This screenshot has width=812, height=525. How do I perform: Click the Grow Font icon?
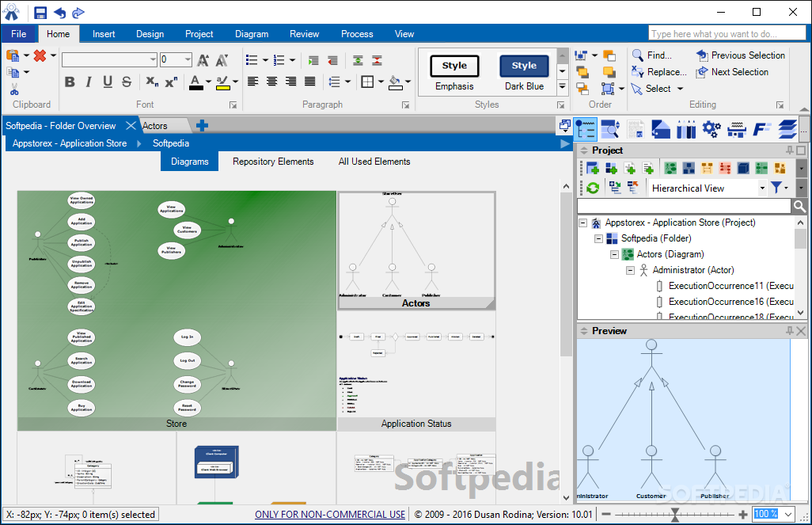[x=203, y=60]
